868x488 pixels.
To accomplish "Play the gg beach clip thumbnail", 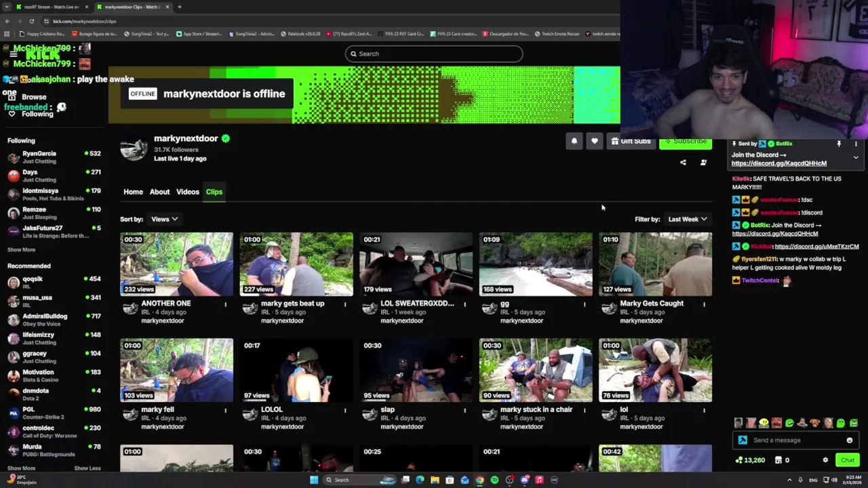I will pos(536,264).
